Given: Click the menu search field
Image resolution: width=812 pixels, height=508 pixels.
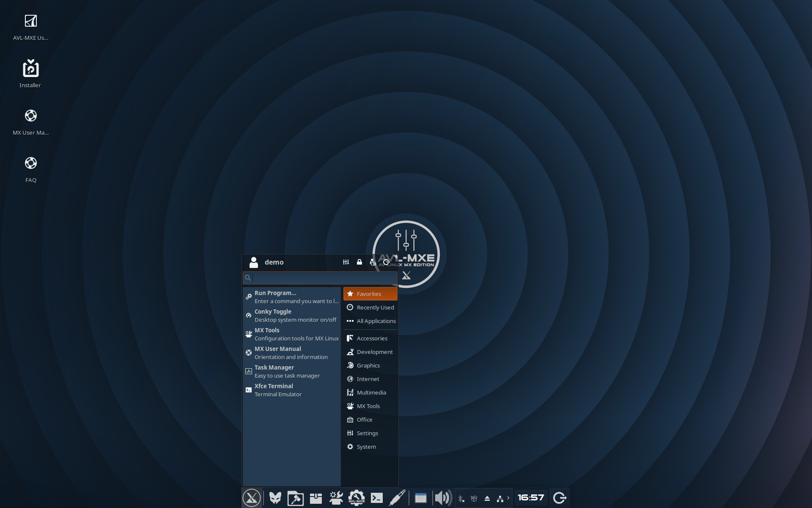Looking at the screenshot, I should 324,278.
